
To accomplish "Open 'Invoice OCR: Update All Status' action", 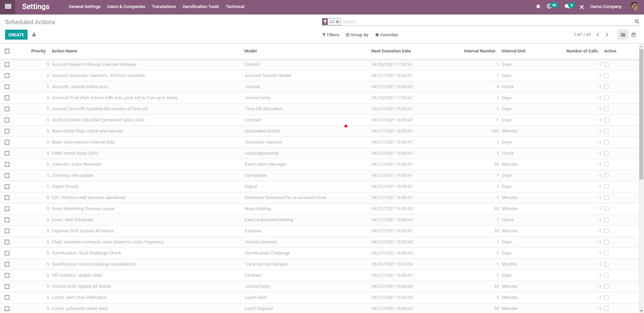I will point(81,286).
